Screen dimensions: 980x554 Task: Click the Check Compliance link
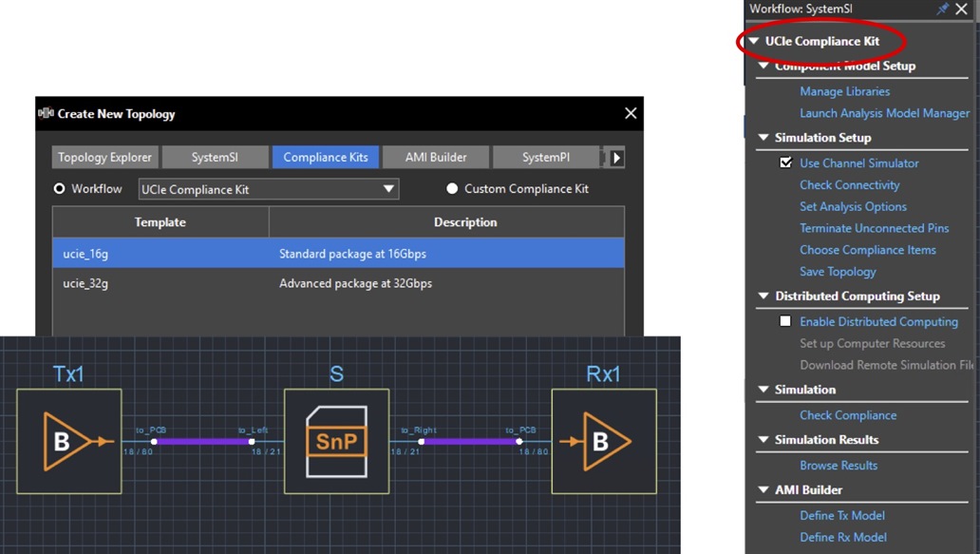point(847,415)
